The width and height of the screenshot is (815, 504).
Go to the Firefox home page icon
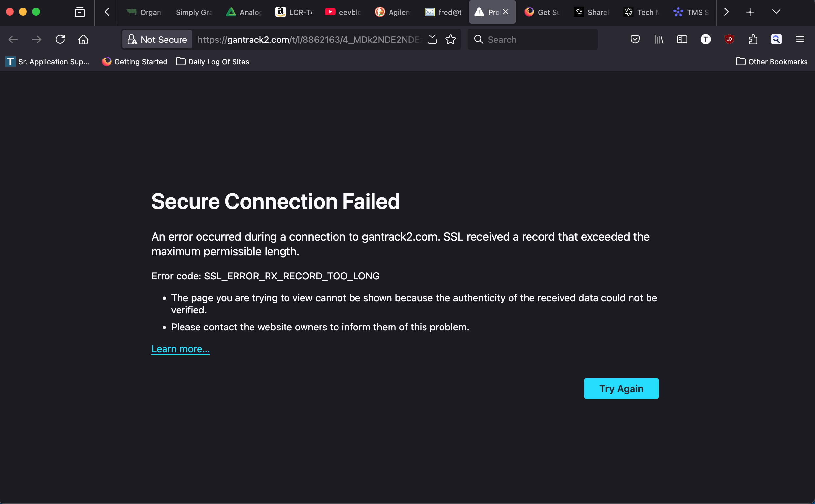[83, 39]
